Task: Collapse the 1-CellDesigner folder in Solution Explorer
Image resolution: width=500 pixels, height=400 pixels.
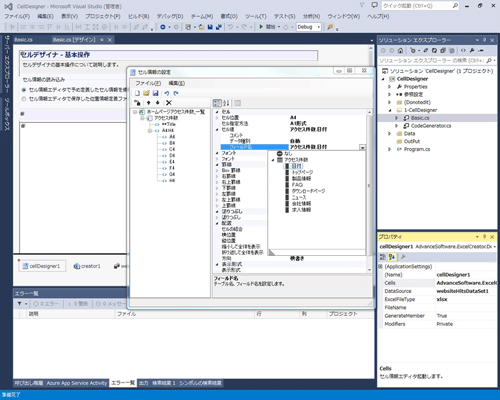Action: click(x=389, y=110)
